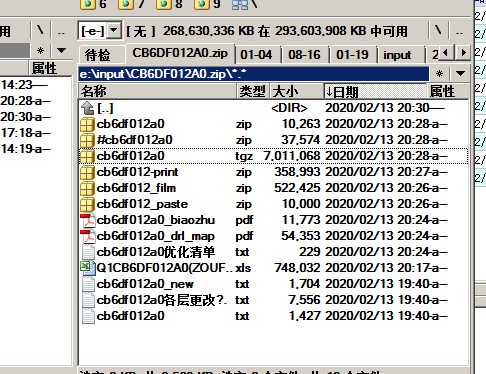Viewport: 486px width, 374px height.
Task: Select file name cb6df012a0_drl_map
Action: pyautogui.click(x=156, y=236)
